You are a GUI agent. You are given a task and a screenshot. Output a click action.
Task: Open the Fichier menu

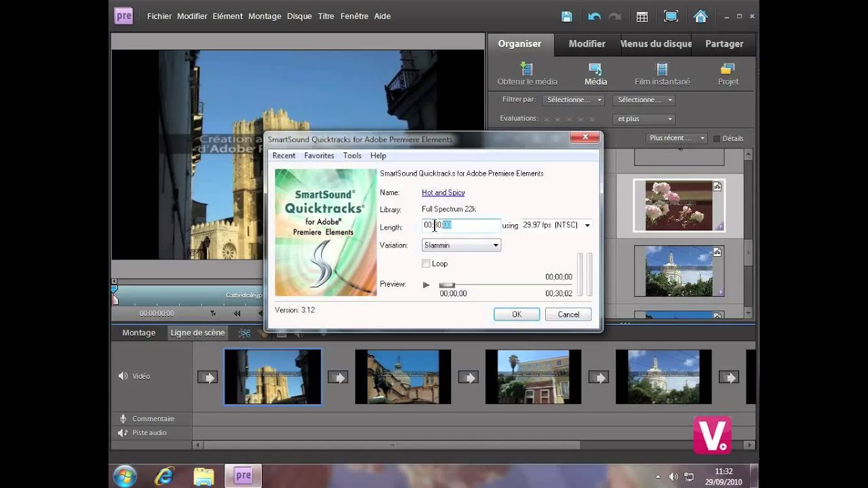pos(159,16)
